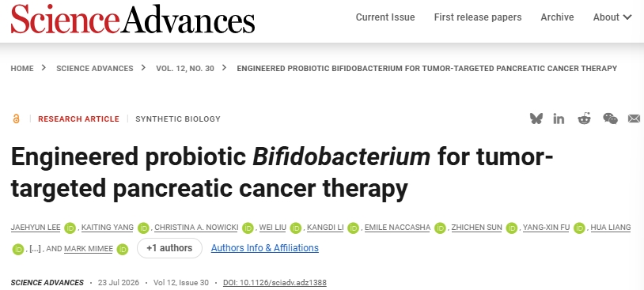Open Authors Info & Affiliations link
This screenshot has height=290, width=644.
point(265,248)
